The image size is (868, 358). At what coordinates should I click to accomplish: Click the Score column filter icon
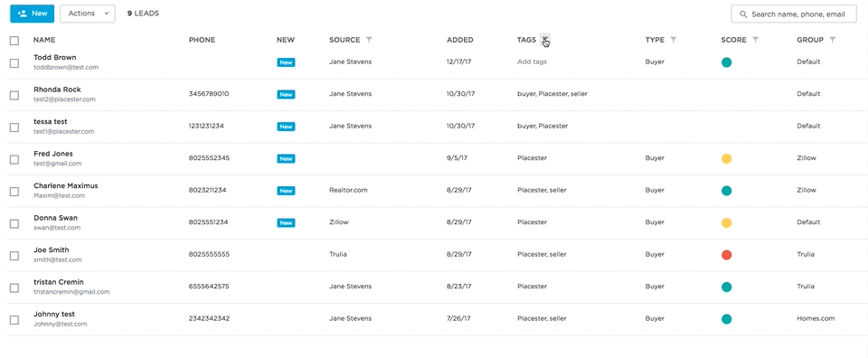755,40
